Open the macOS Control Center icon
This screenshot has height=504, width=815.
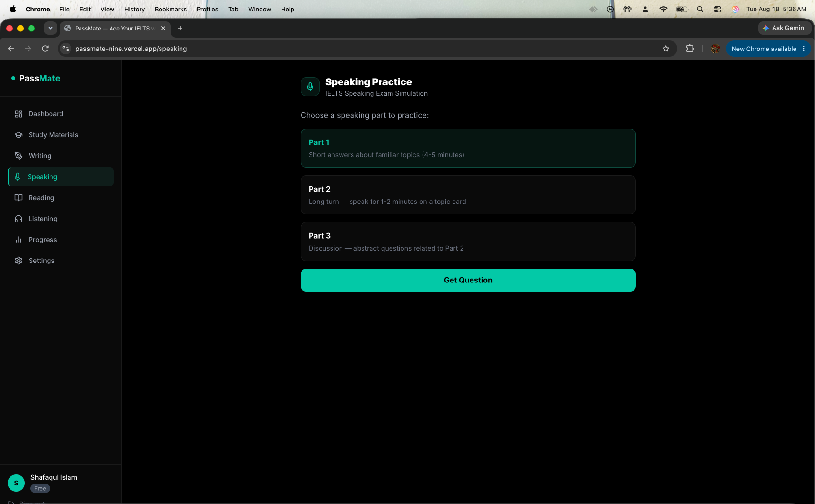coord(717,9)
